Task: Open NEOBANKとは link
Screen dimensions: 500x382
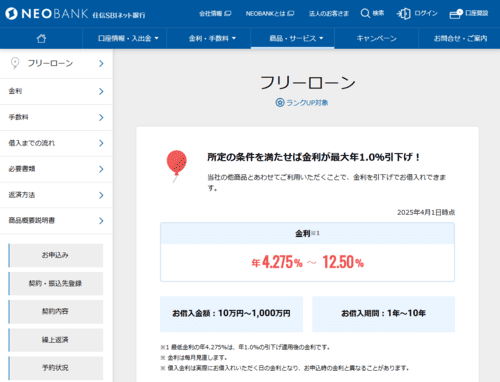Action: click(x=270, y=14)
